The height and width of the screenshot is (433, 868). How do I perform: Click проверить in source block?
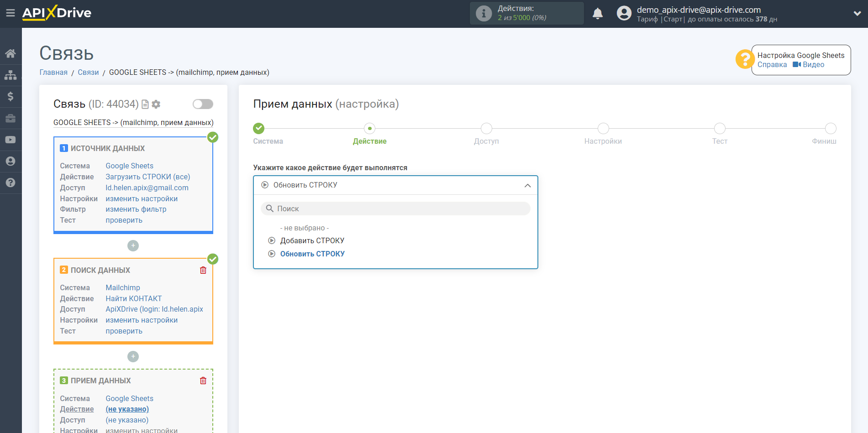(124, 220)
